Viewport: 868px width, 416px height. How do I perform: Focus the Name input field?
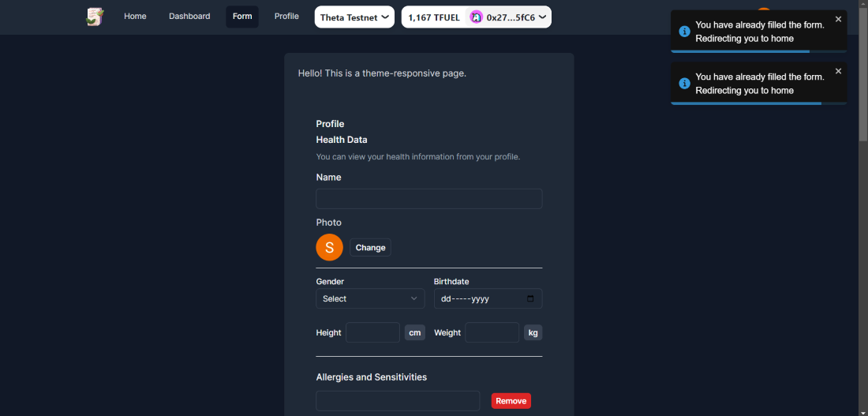[x=428, y=199]
